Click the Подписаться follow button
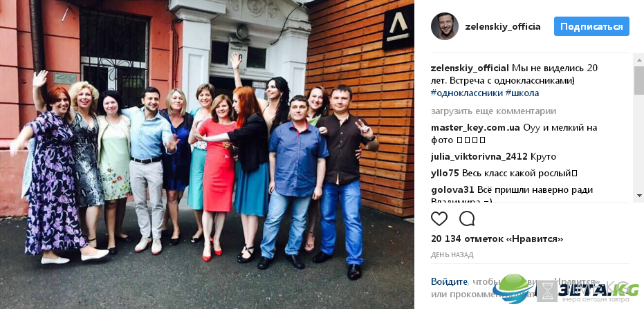644x309 pixels. [591, 26]
